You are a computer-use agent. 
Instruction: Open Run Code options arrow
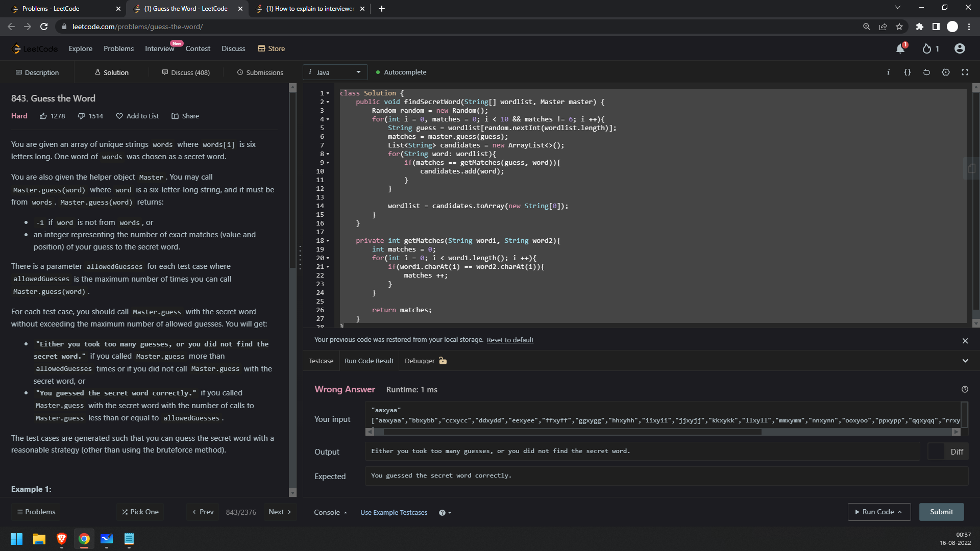click(900, 512)
